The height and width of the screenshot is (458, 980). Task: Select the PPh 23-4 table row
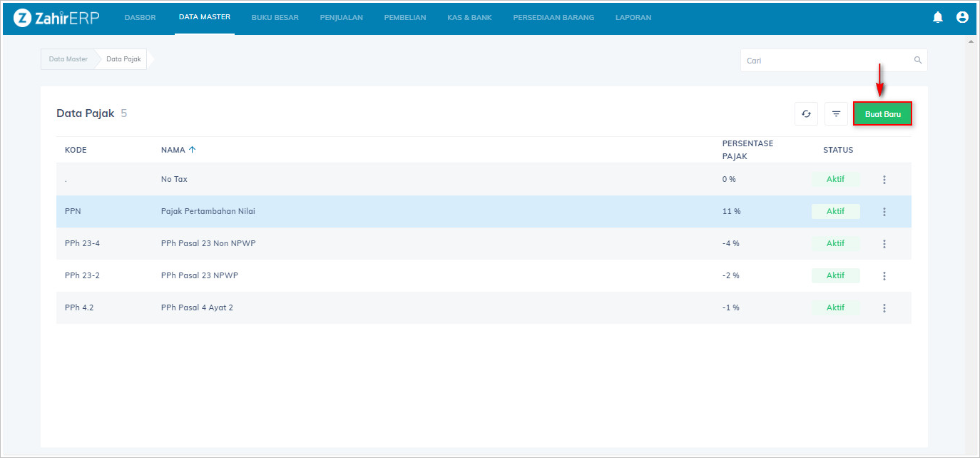click(428, 244)
